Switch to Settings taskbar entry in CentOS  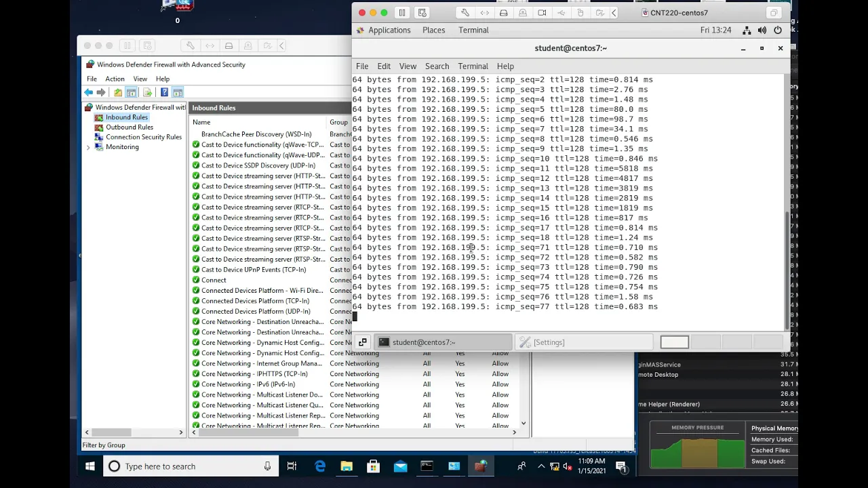point(583,342)
